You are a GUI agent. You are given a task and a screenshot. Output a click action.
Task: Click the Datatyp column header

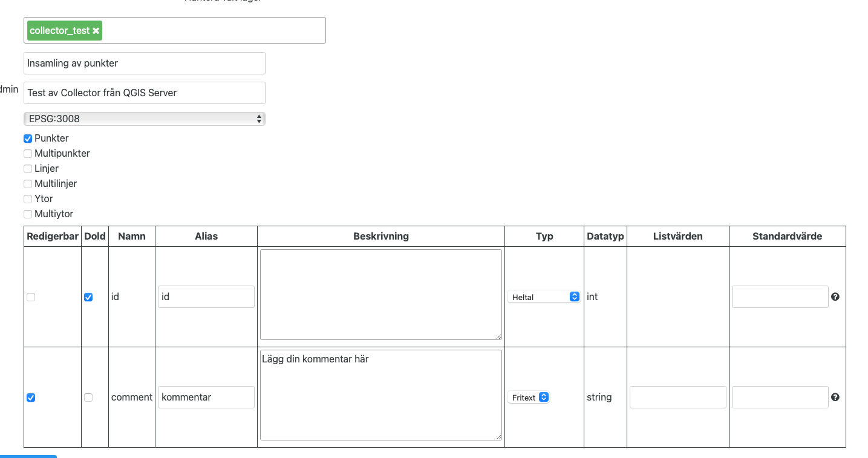tap(605, 237)
